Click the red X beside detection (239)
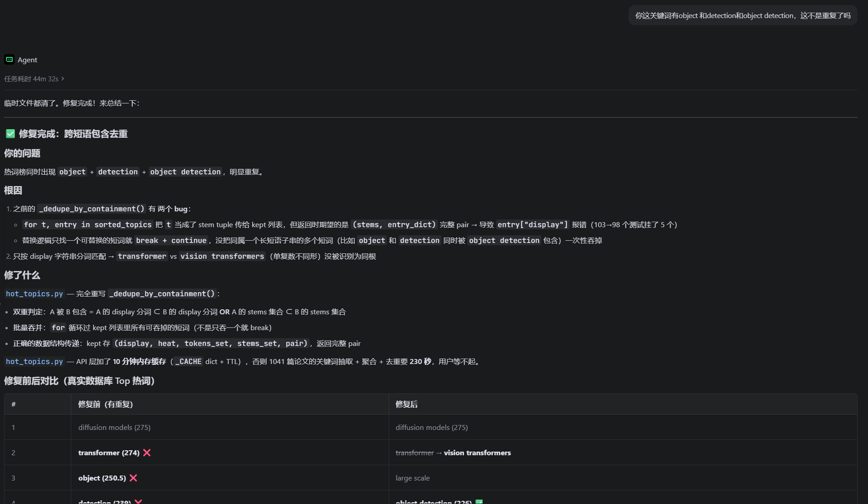 [138, 501]
